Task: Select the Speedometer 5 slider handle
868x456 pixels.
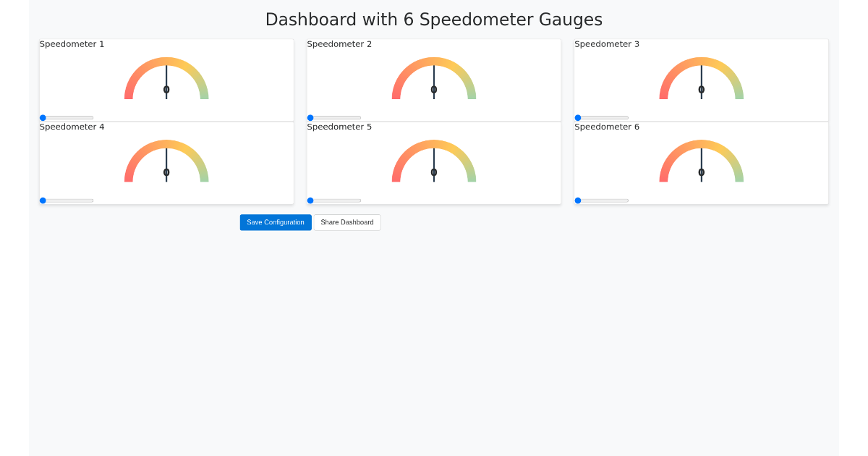Action: [310, 200]
